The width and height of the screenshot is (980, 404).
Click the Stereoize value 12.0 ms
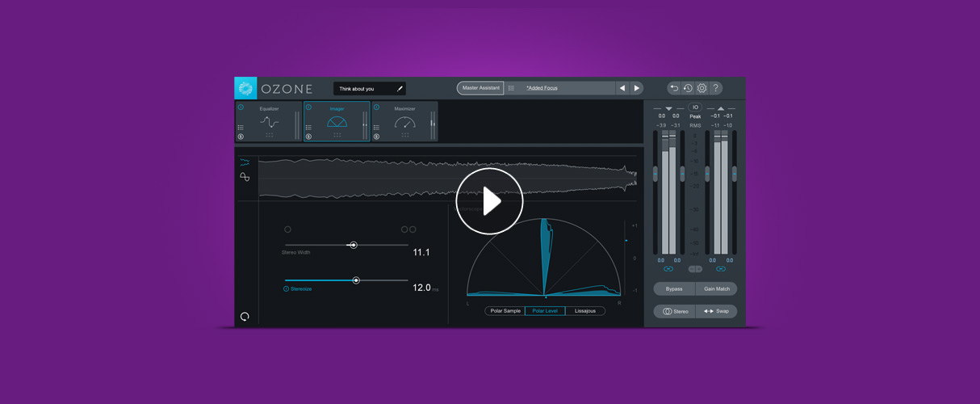click(x=425, y=288)
